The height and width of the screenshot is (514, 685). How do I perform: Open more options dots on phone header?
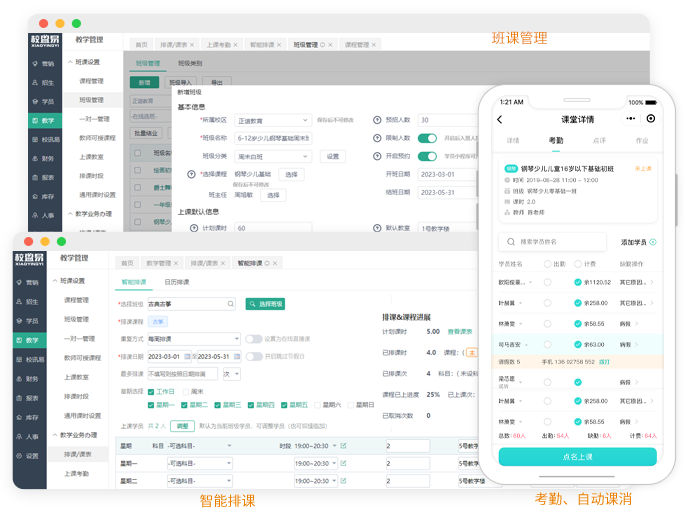[x=630, y=118]
